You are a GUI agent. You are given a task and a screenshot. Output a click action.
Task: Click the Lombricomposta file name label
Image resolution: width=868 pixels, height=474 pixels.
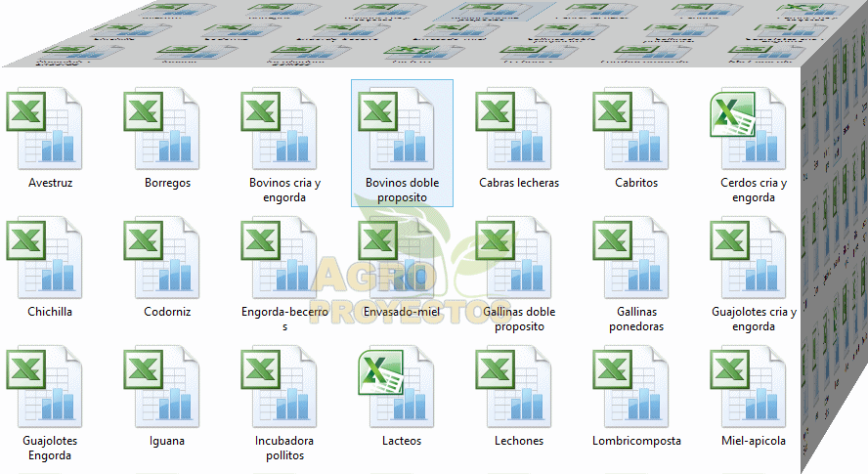pos(636,442)
